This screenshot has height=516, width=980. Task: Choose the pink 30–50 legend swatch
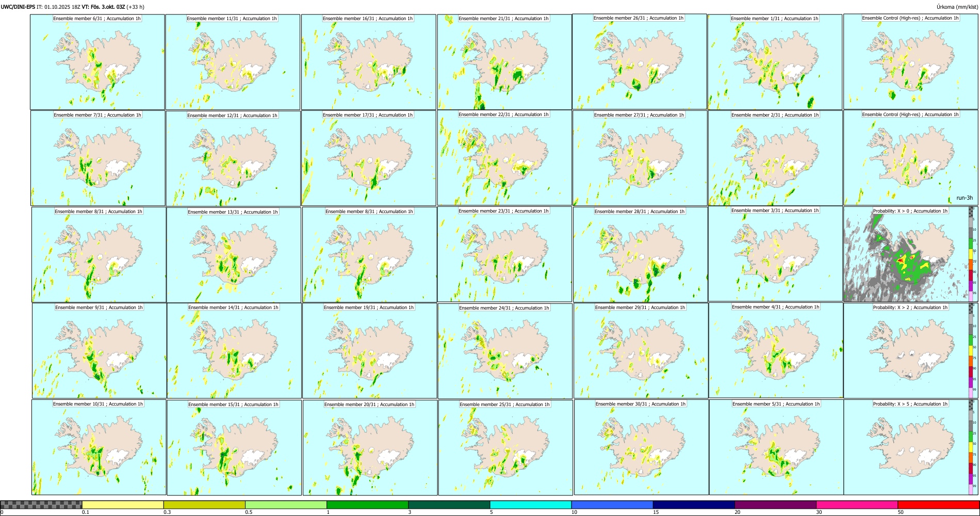click(857, 505)
